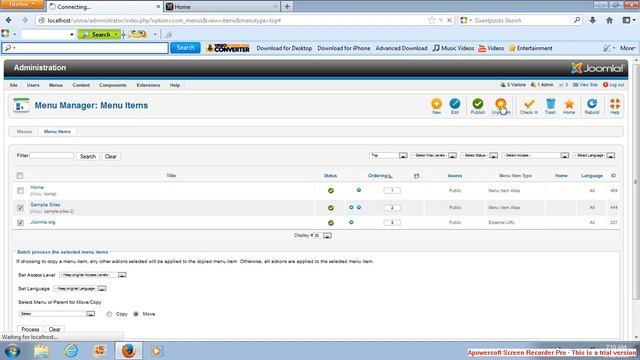The image size is (640, 360).
Task: Open the Joomla.org menu item link
Action: point(42,222)
